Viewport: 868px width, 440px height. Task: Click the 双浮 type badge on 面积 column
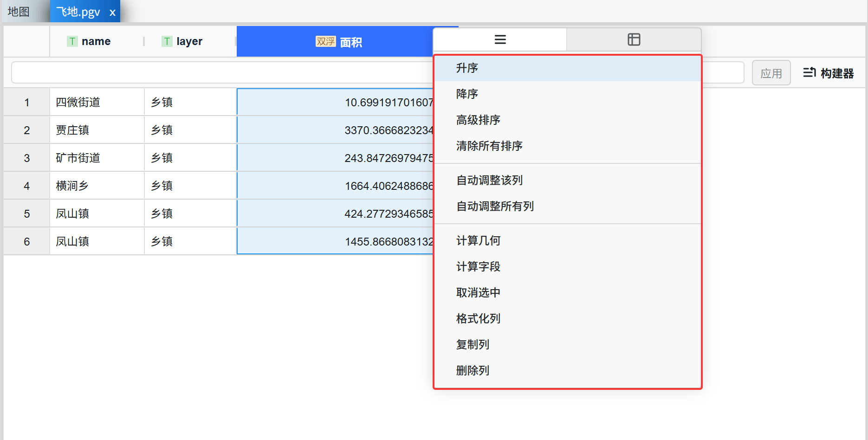(325, 42)
